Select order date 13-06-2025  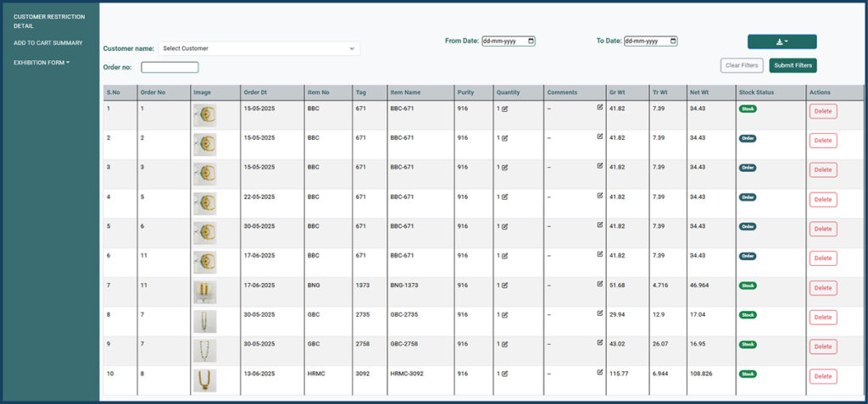coord(259,374)
